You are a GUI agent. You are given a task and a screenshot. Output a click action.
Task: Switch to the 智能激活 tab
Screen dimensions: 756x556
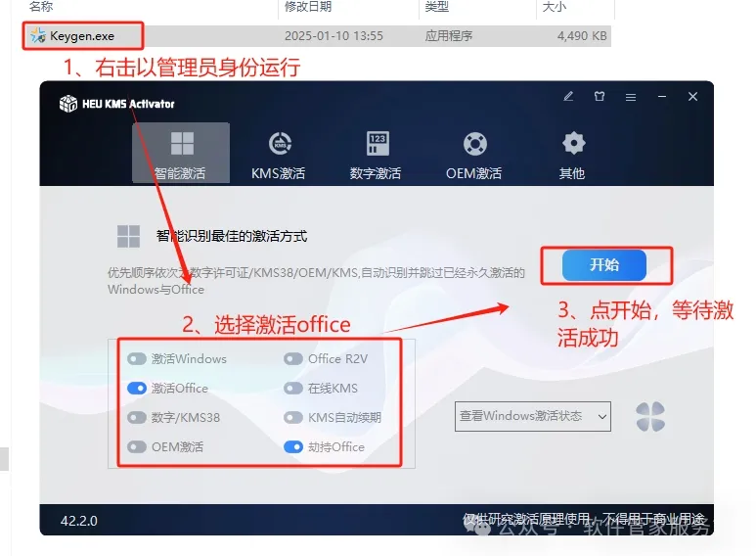pyautogui.click(x=181, y=153)
